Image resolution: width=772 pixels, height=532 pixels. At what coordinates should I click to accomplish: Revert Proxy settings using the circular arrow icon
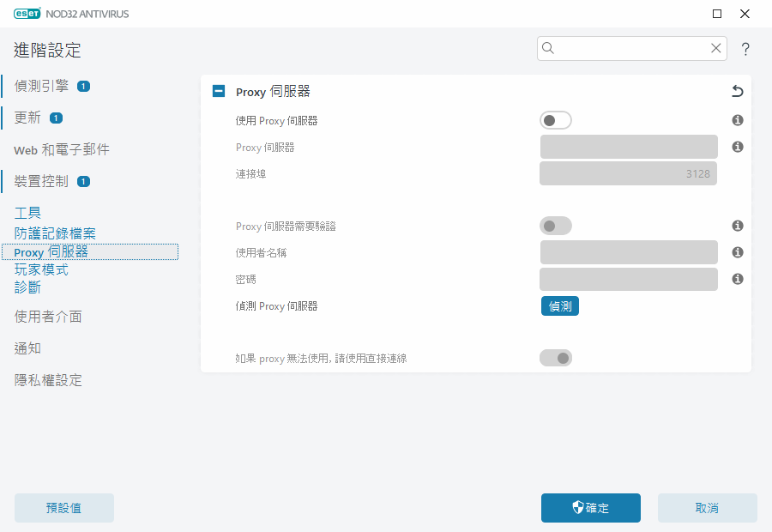click(736, 91)
